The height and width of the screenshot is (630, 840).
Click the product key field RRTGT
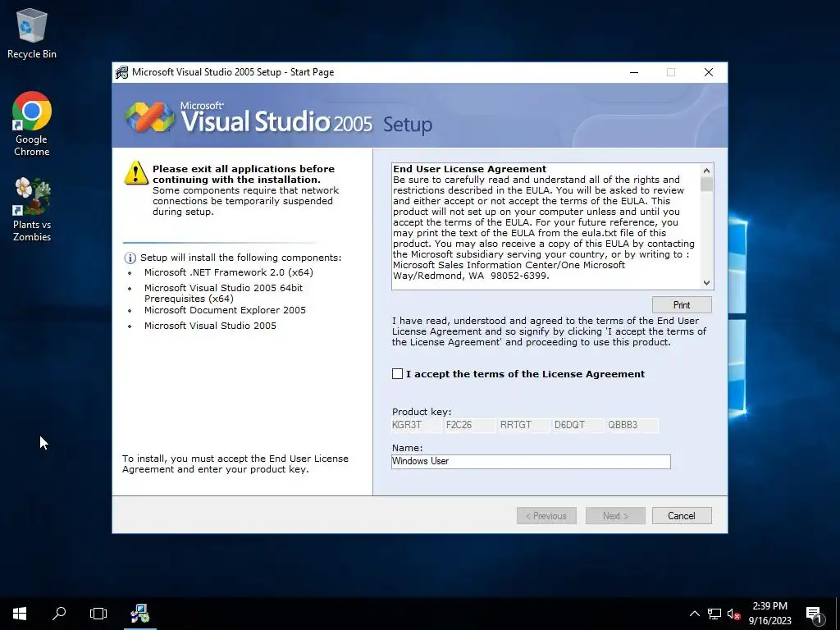(524, 426)
